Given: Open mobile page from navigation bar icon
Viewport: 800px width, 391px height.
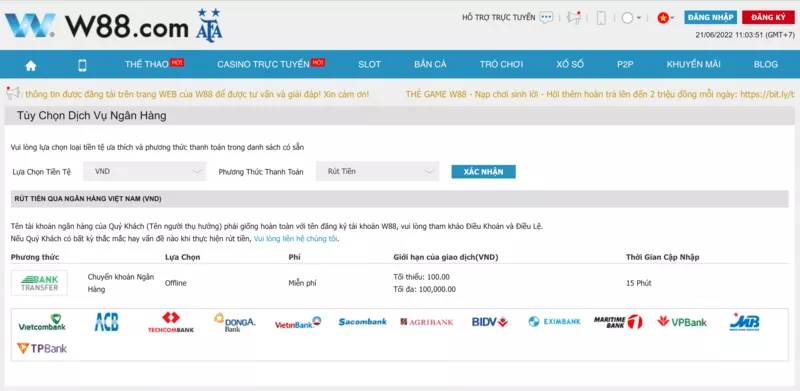Looking at the screenshot, I should coord(82,65).
